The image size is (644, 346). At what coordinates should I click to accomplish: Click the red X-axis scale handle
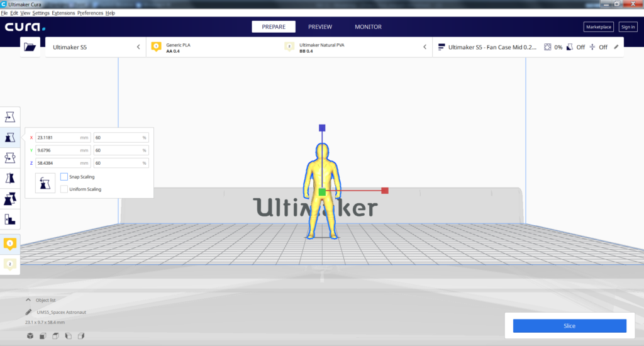(385, 190)
